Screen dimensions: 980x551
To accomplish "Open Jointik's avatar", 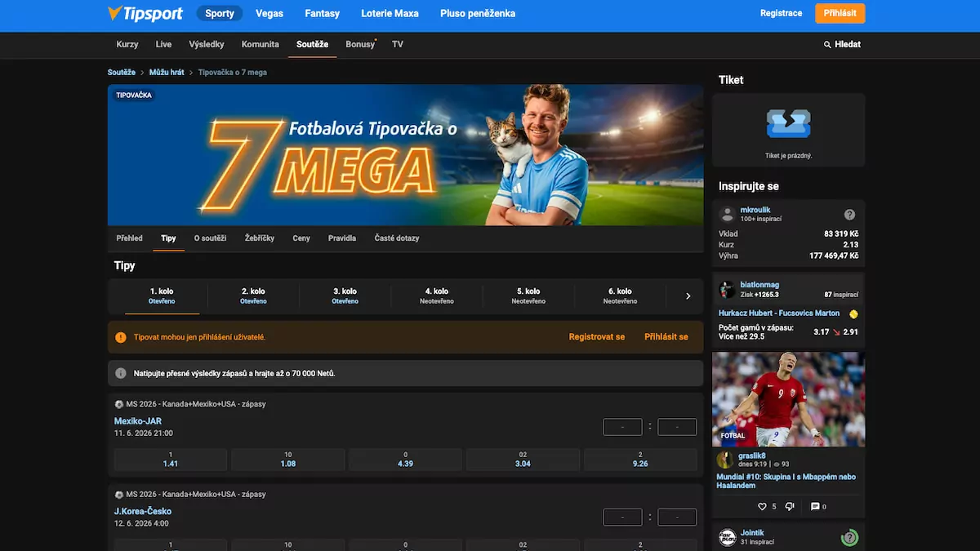I will click(x=727, y=537).
